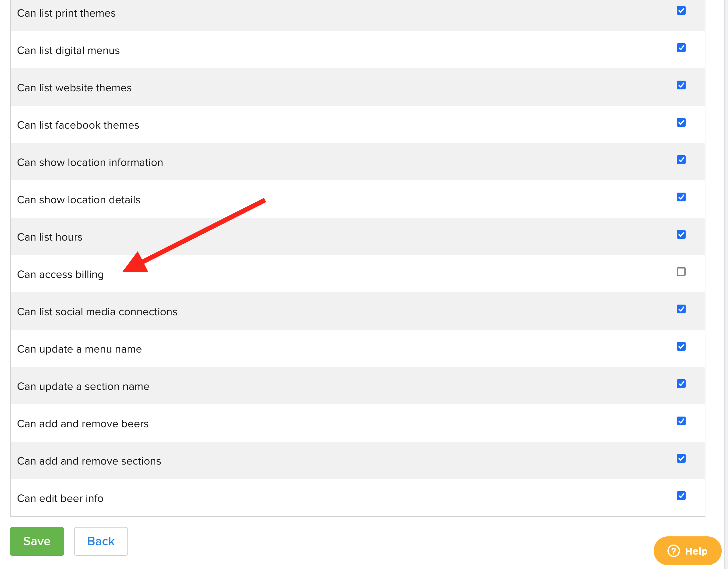728x569 pixels.
Task: Click the 'Can list facebook themes' label
Action: click(x=78, y=125)
